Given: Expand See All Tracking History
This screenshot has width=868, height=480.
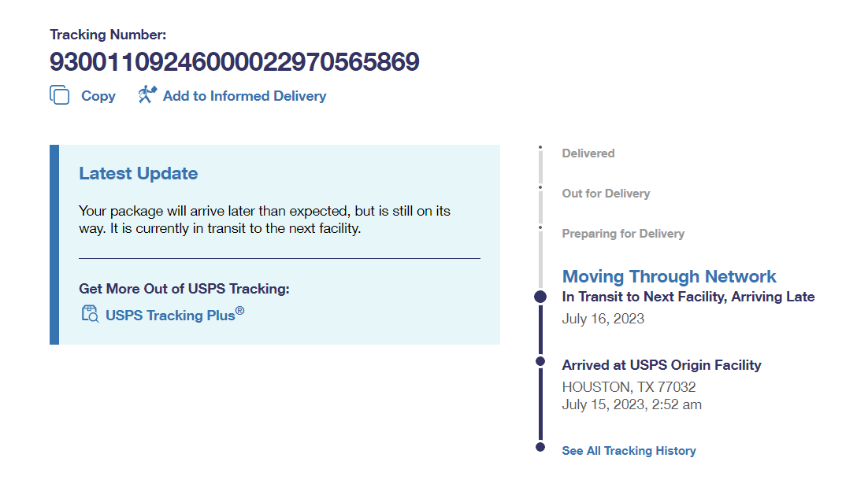Looking at the screenshot, I should click(629, 451).
